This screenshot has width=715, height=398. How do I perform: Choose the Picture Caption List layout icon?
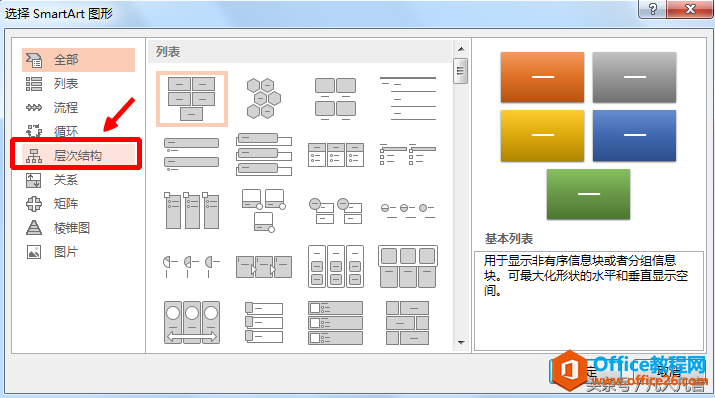point(336,98)
